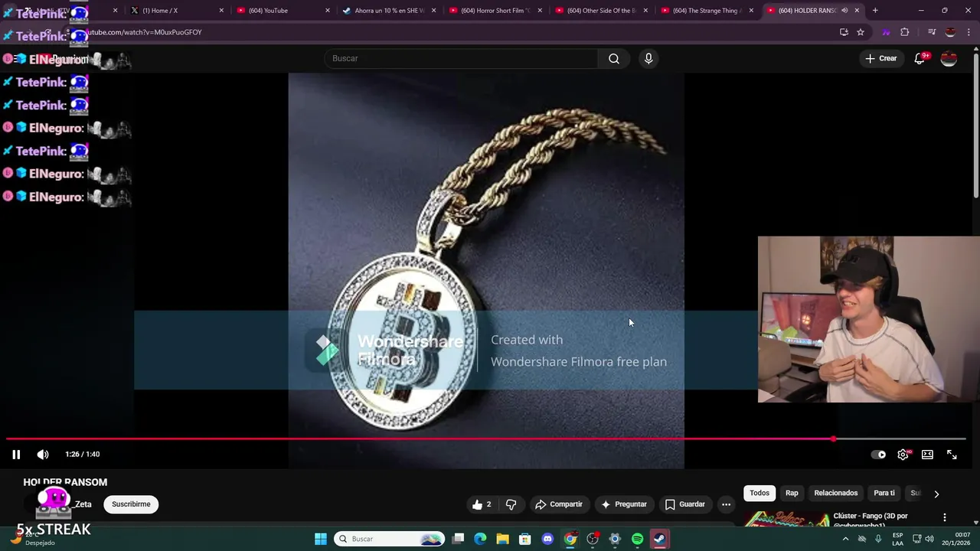Click the taskbar Buscar search box

390,539
